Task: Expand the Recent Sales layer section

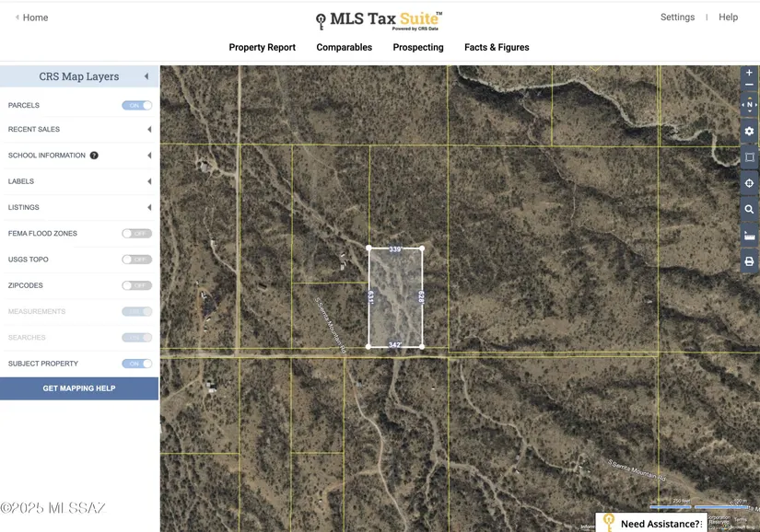Action: pos(149,130)
